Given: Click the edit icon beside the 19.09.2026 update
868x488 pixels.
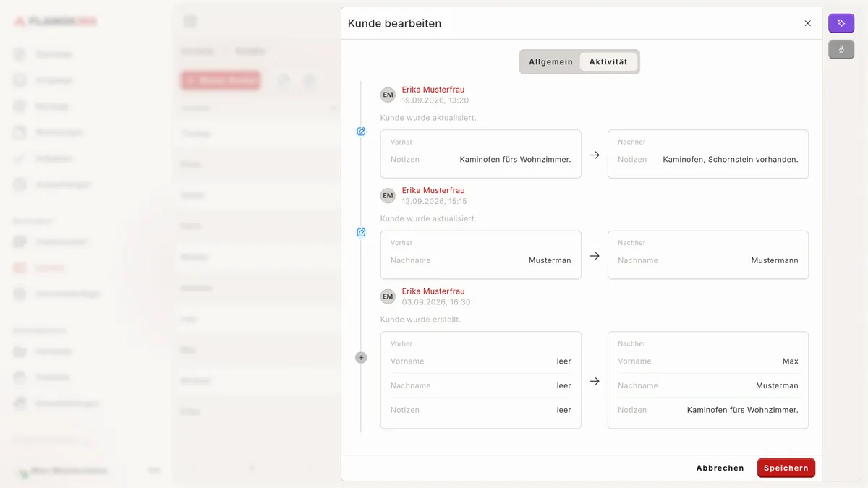Looking at the screenshot, I should click(361, 132).
